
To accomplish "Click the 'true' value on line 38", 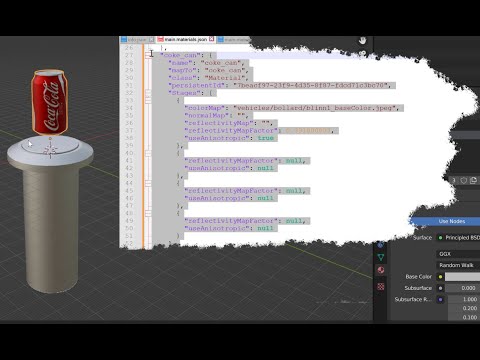I will 266,138.
